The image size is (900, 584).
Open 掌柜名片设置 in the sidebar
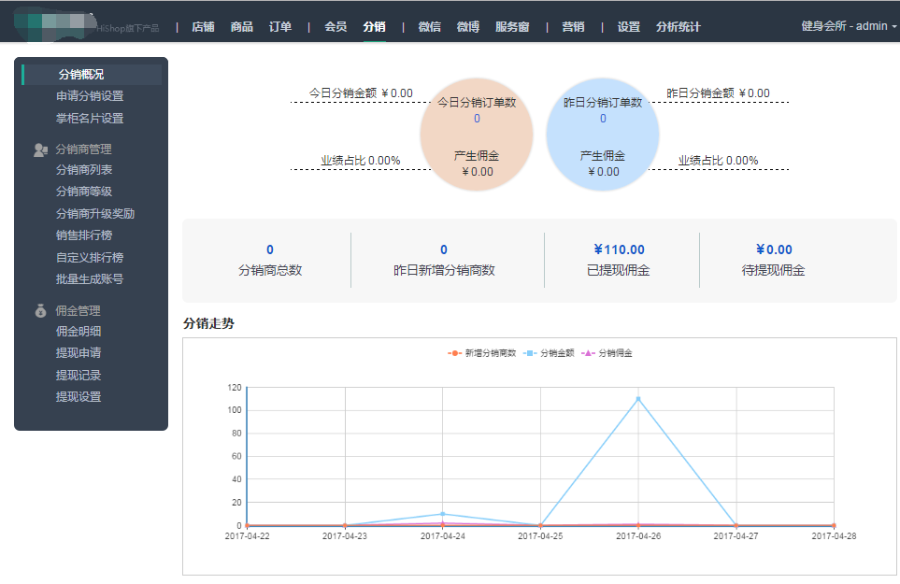(90, 118)
